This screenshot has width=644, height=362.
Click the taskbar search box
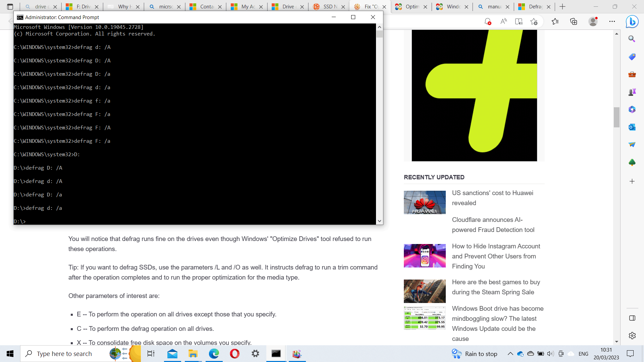(64, 354)
